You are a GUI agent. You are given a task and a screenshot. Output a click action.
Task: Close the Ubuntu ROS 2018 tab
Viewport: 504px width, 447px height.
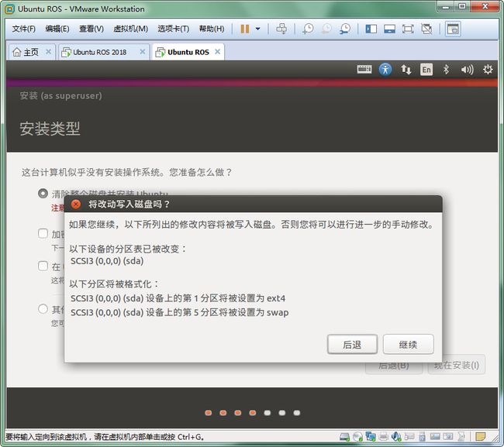coord(143,52)
